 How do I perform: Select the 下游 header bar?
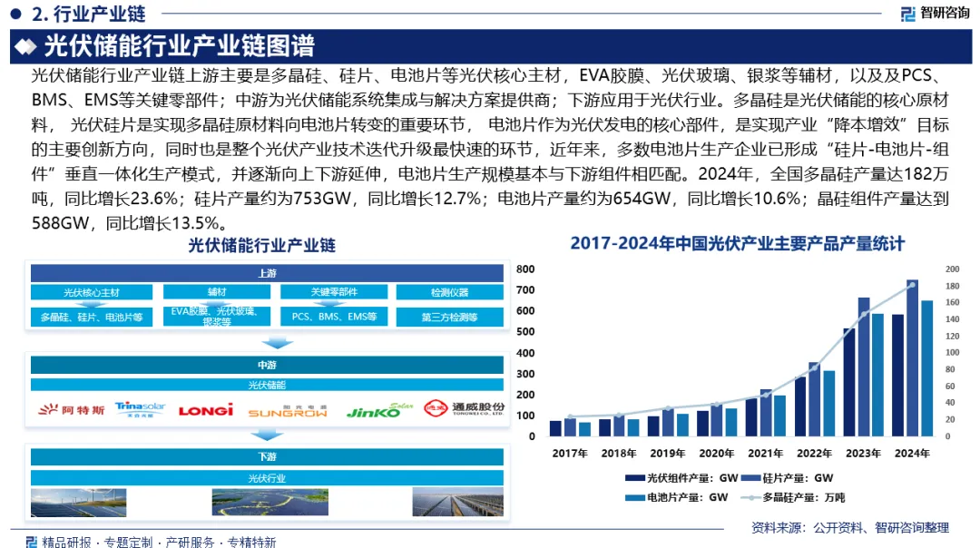267,456
